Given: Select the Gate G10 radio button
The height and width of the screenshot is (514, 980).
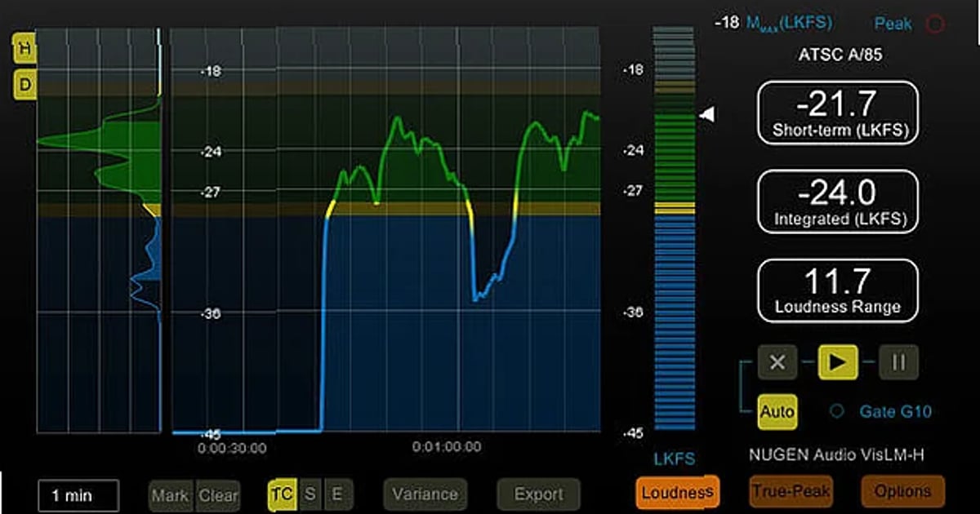Looking at the screenshot, I should click(835, 412).
